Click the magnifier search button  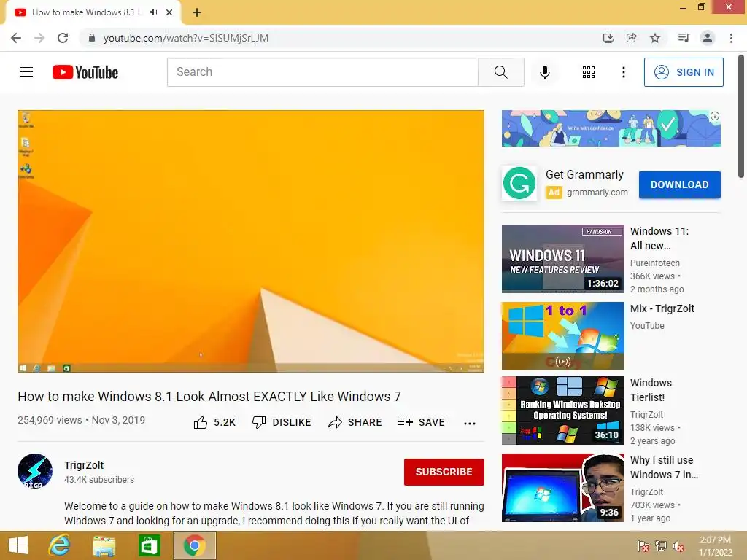pyautogui.click(x=500, y=72)
